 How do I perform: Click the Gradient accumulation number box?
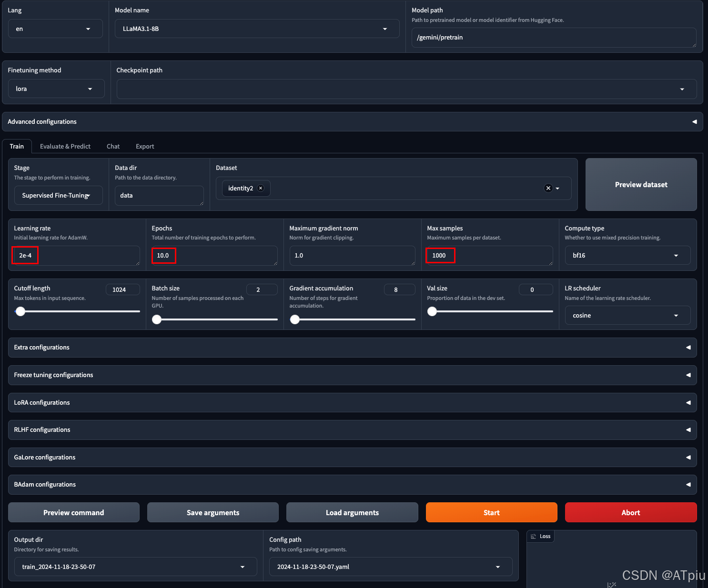click(x=399, y=289)
